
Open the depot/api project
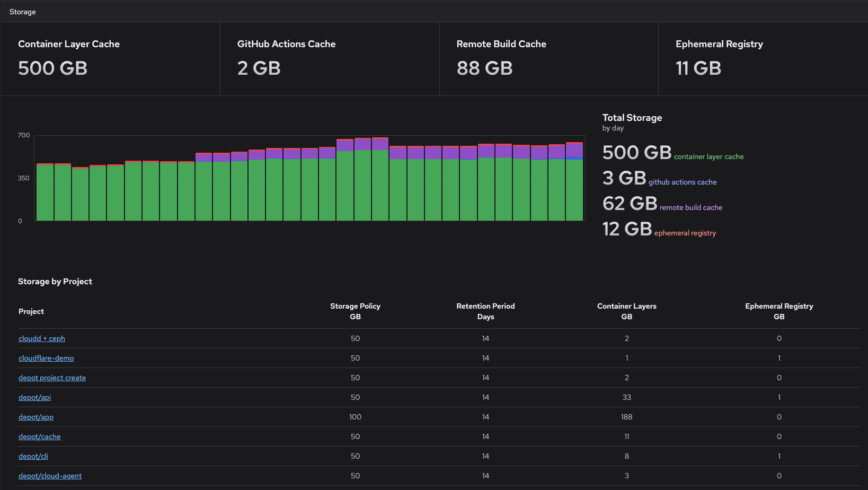(34, 397)
